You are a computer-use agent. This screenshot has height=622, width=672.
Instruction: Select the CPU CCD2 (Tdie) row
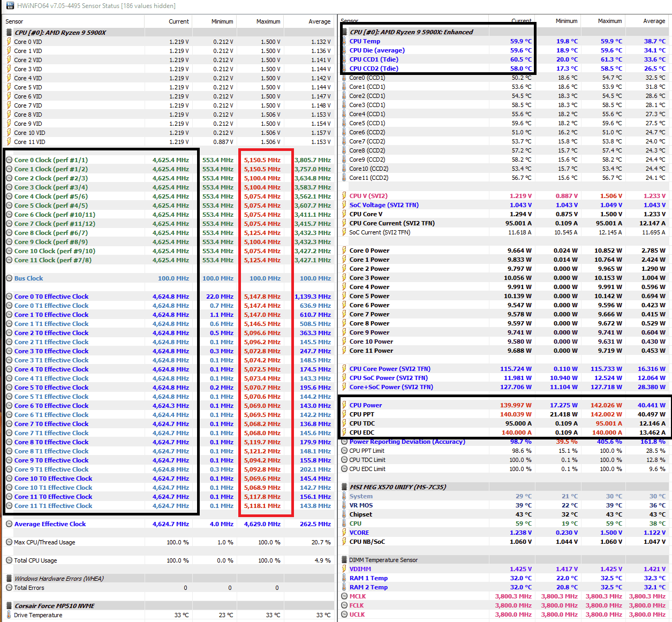tap(505, 69)
